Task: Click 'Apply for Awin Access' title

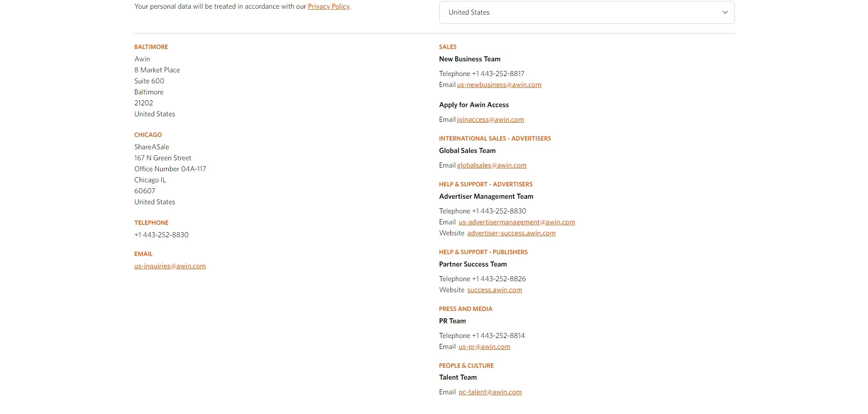Action: (x=474, y=105)
